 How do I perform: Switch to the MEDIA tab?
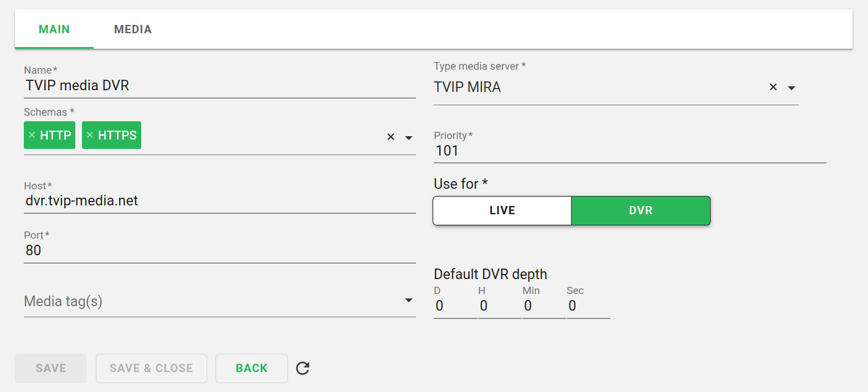(x=133, y=29)
